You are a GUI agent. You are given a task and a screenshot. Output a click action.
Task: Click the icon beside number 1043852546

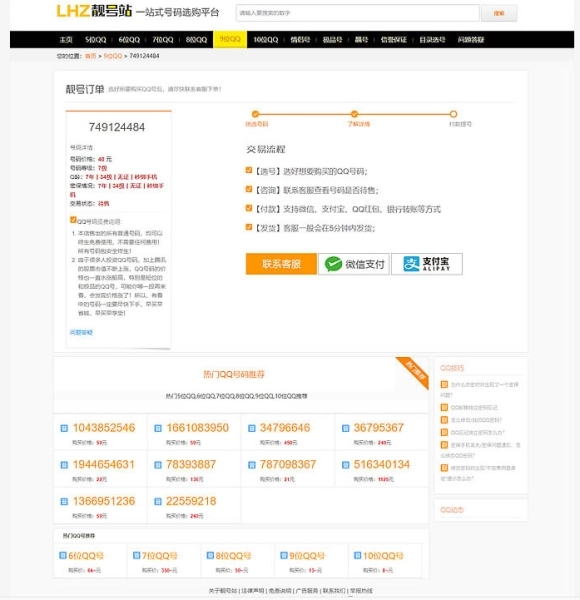(x=64, y=428)
